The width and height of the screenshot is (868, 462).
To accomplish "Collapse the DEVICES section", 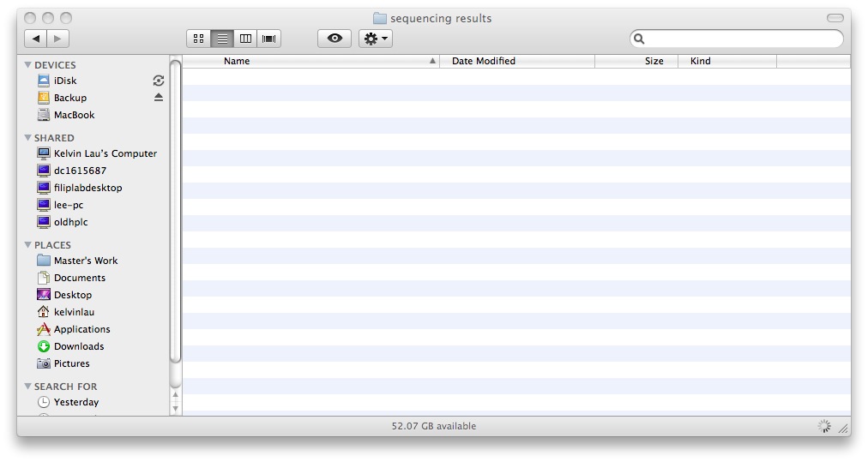I will (27, 65).
